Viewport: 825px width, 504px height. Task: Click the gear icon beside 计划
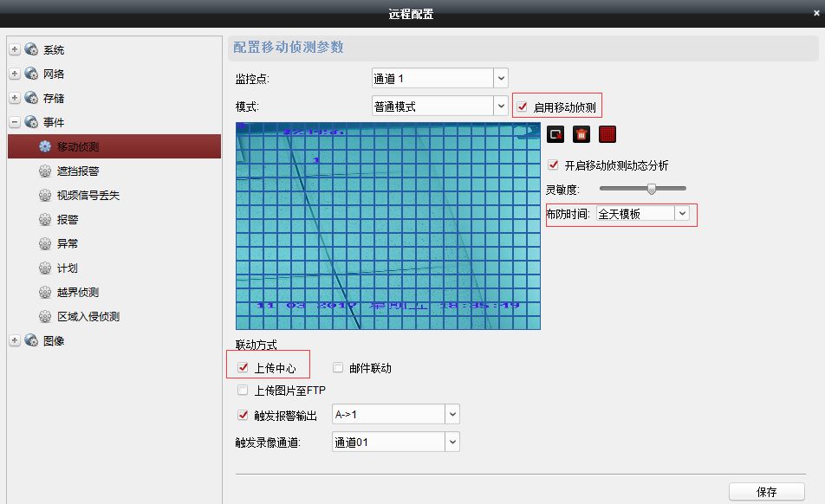pyautogui.click(x=45, y=268)
